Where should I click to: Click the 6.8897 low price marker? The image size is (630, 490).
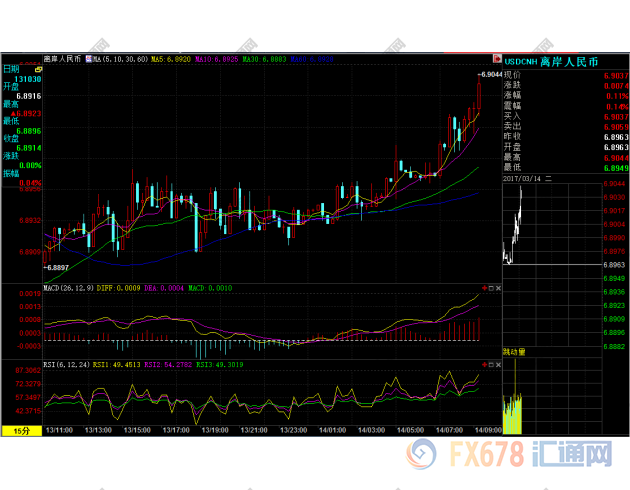[x=57, y=267]
